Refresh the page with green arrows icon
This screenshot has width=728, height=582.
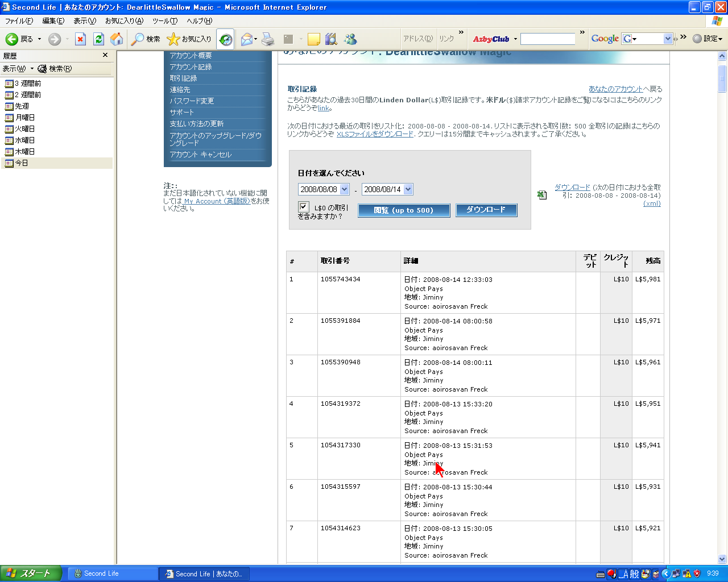99,39
